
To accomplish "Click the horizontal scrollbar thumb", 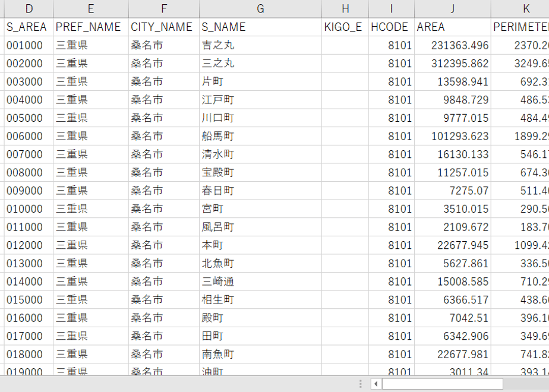I will [x=442, y=384].
